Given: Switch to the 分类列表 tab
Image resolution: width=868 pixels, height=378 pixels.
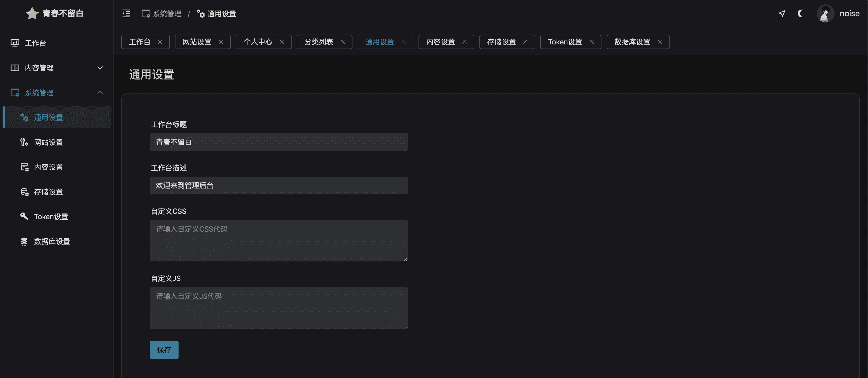Looking at the screenshot, I should coord(318,42).
